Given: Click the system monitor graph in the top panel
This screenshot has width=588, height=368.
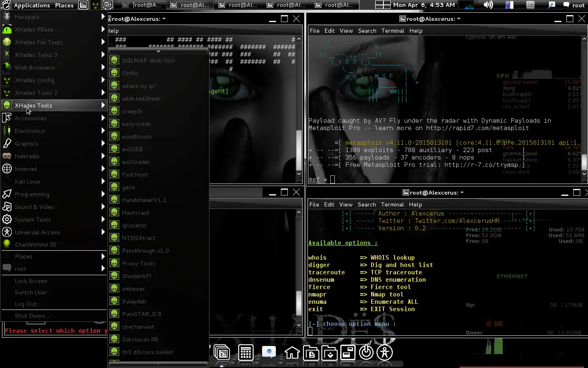Looking at the screenshot, I should 466,5.
